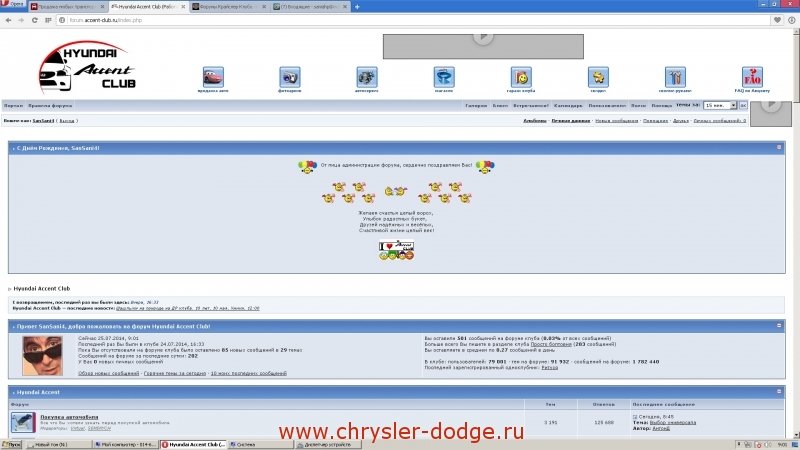This screenshot has width=800, height=450.
Task: Open Горячие темы за сегодня link
Action: pos(174,373)
